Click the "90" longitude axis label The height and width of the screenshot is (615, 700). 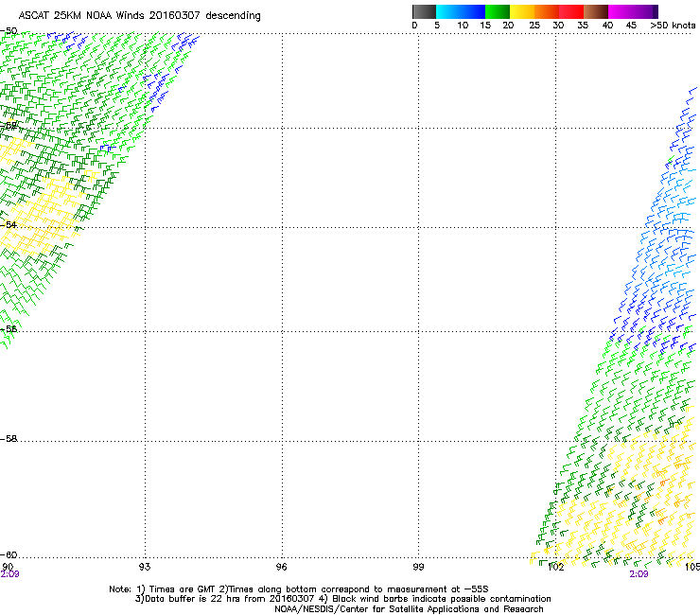click(x=8, y=567)
